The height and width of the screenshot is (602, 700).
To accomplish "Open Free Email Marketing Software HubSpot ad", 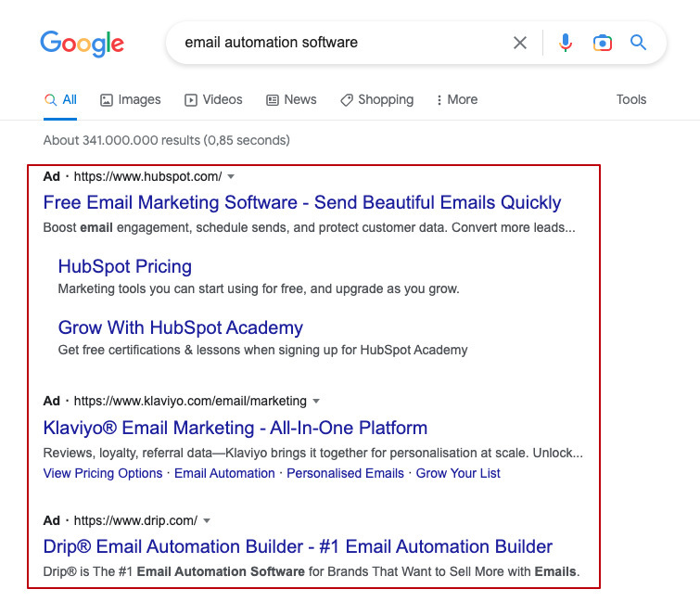I will click(302, 202).
